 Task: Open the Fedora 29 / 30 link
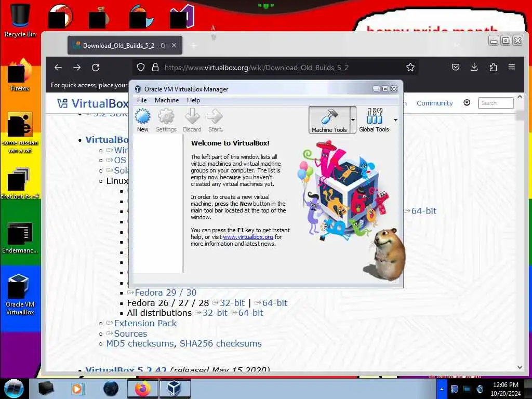click(x=166, y=292)
